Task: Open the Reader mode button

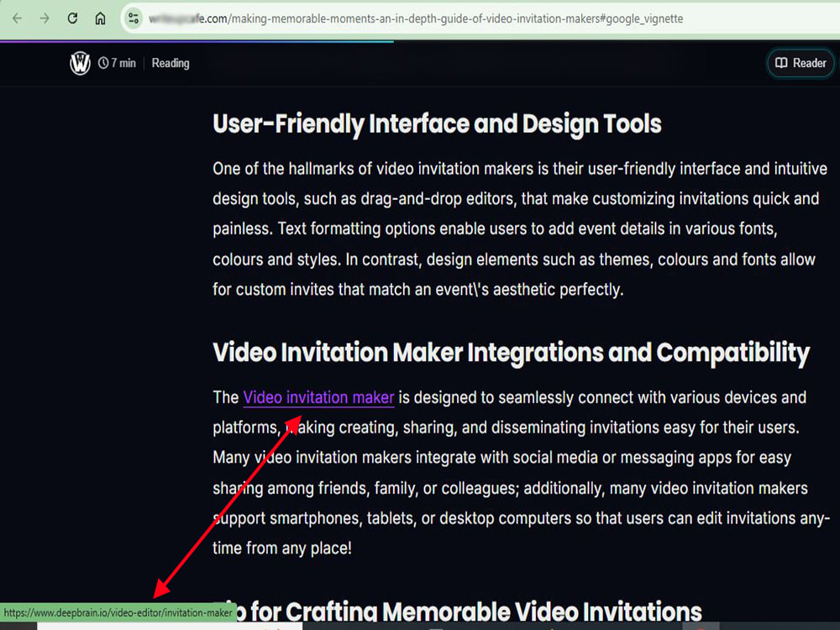Action: coord(801,63)
